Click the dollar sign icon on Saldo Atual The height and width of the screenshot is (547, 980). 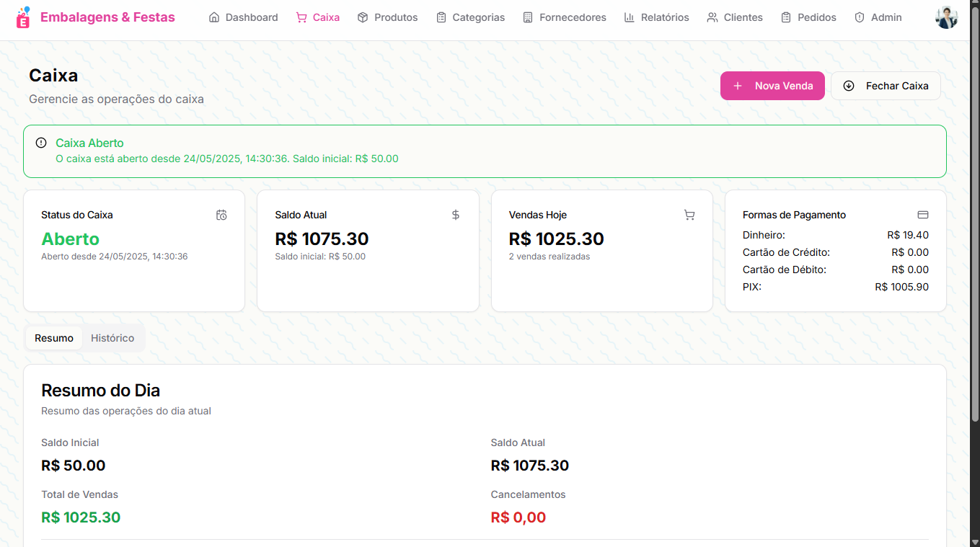pyautogui.click(x=456, y=215)
